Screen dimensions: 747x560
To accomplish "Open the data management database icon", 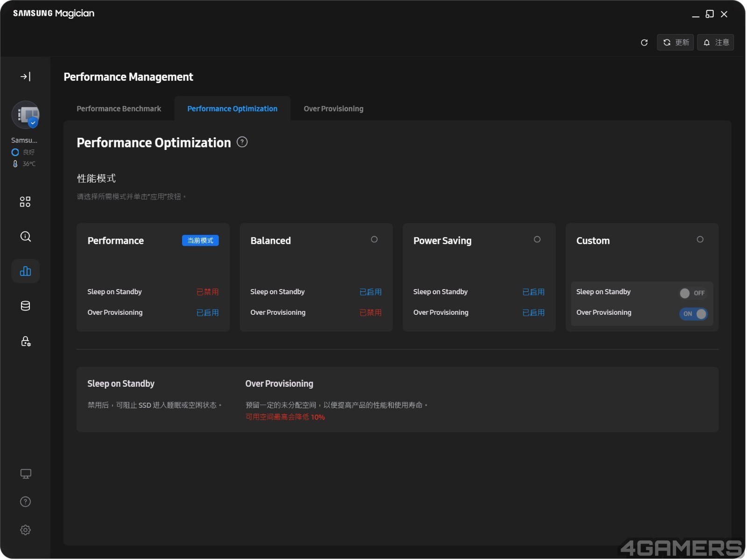I will (25, 306).
